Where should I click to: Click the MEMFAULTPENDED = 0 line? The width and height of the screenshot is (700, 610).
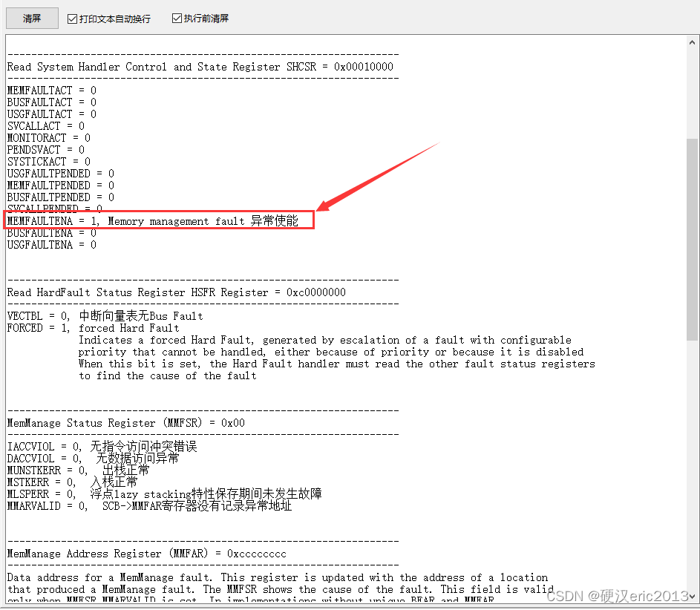(x=60, y=186)
